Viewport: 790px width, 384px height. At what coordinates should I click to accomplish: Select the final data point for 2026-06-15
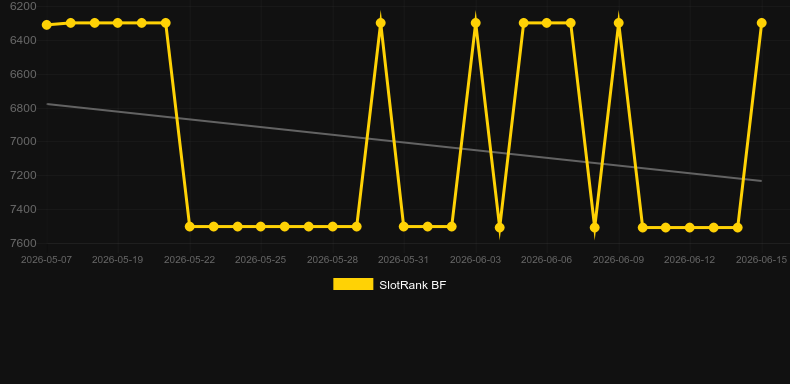coord(762,23)
